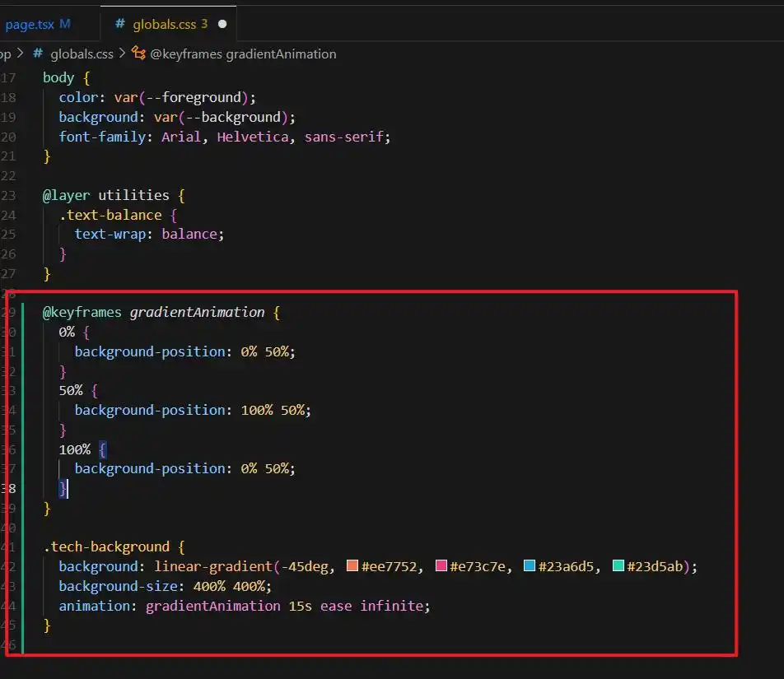Click the CSS file icon in breadcrumbs
784x679 pixels.
tap(37, 53)
